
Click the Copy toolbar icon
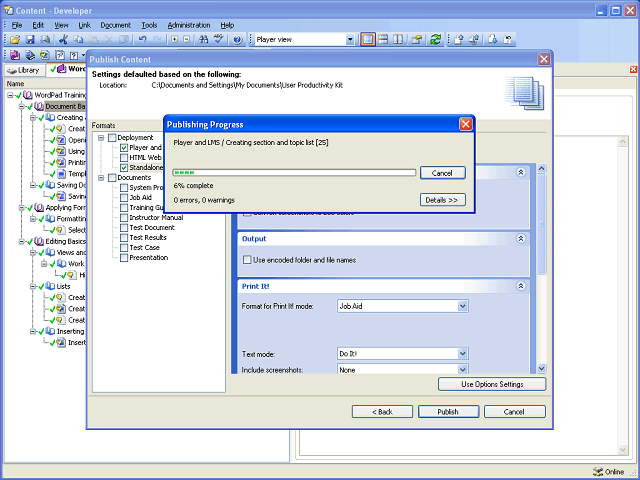tap(78, 40)
